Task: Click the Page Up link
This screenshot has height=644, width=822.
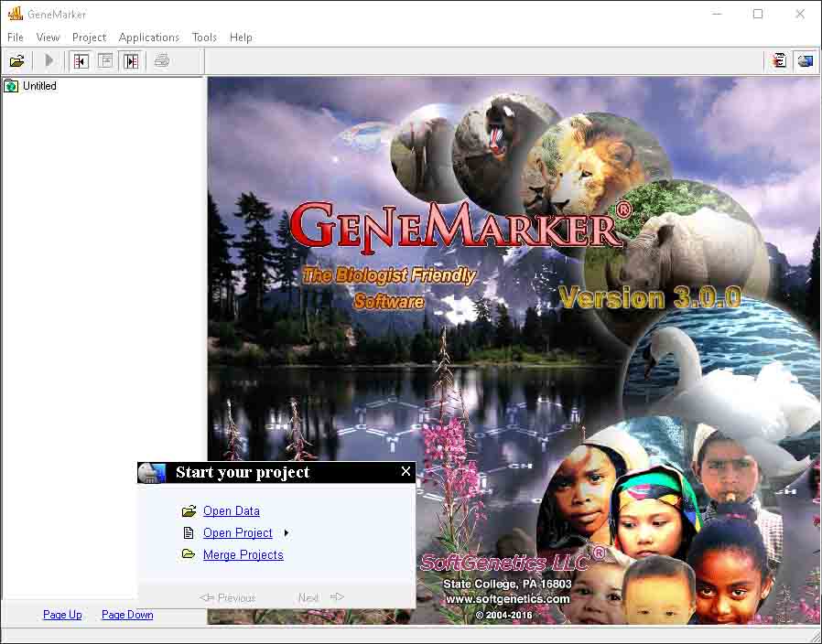Action: click(62, 615)
